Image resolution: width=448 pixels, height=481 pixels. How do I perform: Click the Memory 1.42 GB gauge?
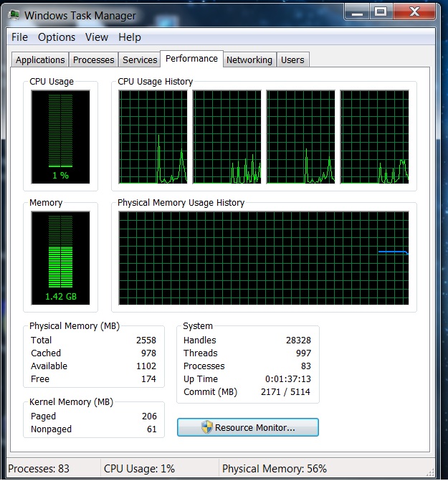(60, 258)
